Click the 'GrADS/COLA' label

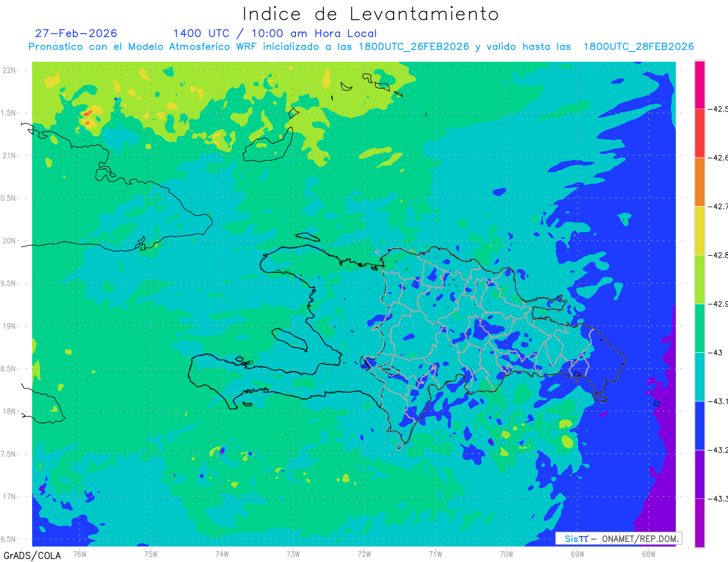click(x=32, y=555)
